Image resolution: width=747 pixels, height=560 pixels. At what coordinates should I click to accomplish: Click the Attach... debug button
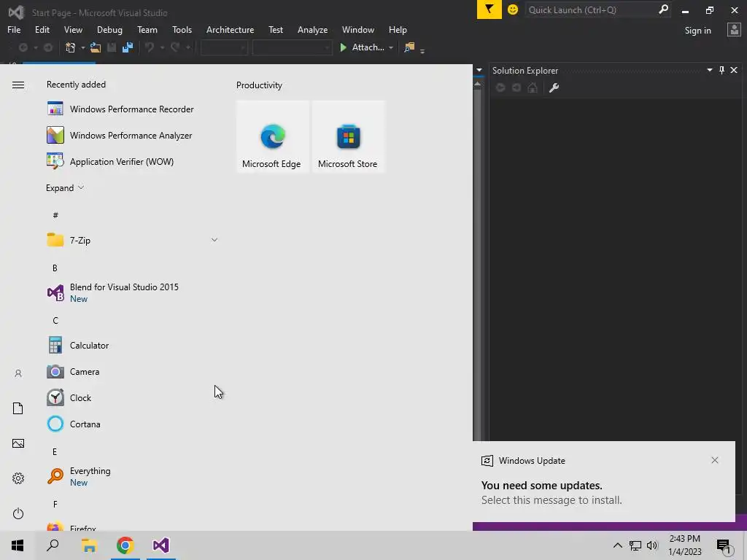(362, 47)
